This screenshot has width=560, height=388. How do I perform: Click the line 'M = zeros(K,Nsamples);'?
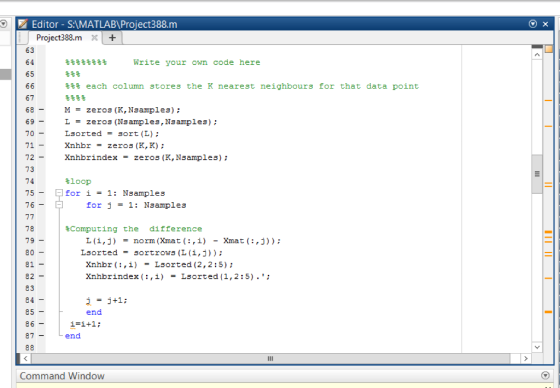tap(122, 110)
